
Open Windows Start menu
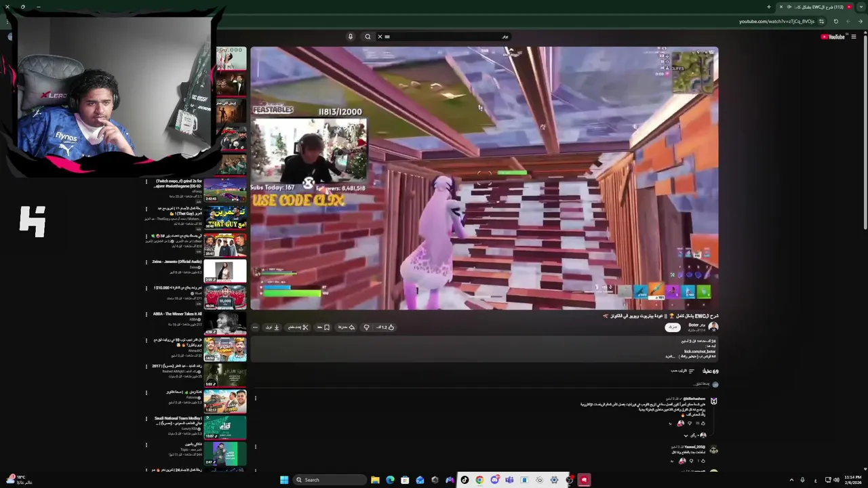point(284,480)
